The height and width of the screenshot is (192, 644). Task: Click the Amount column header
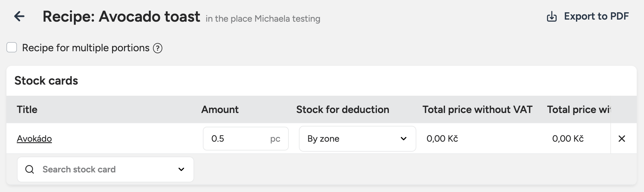click(220, 109)
